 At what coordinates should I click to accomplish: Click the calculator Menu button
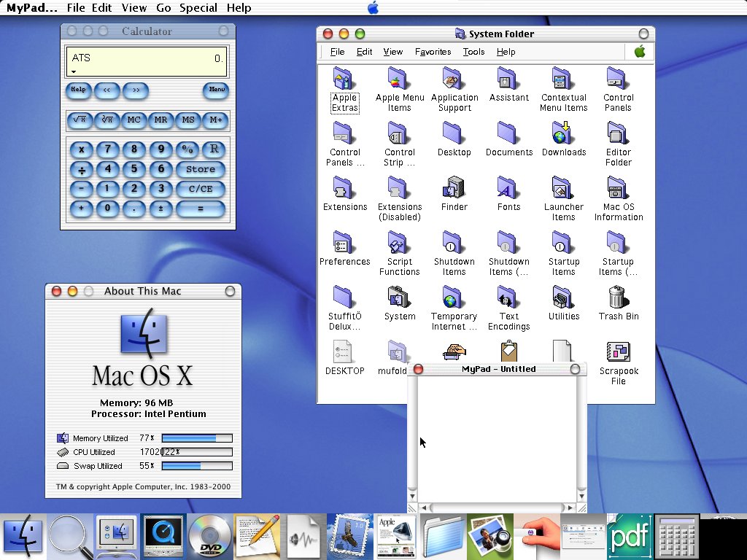[x=216, y=90]
